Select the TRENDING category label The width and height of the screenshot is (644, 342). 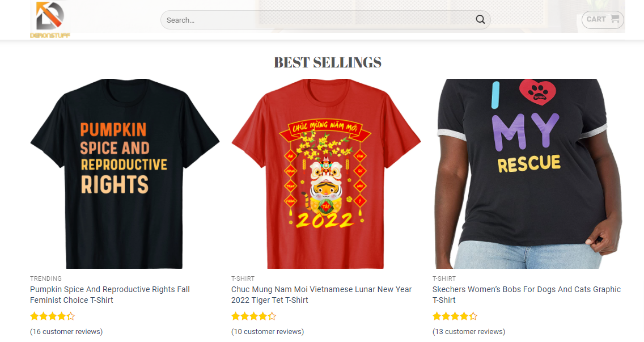[46, 278]
